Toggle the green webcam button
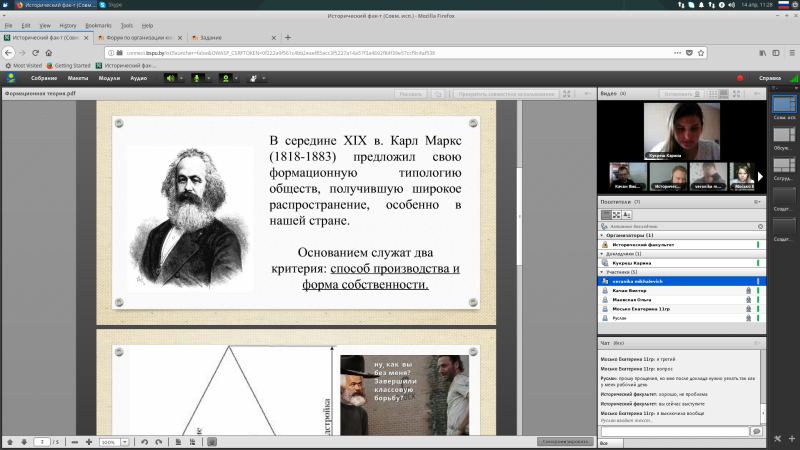This screenshot has height=450, width=800. tap(226, 78)
